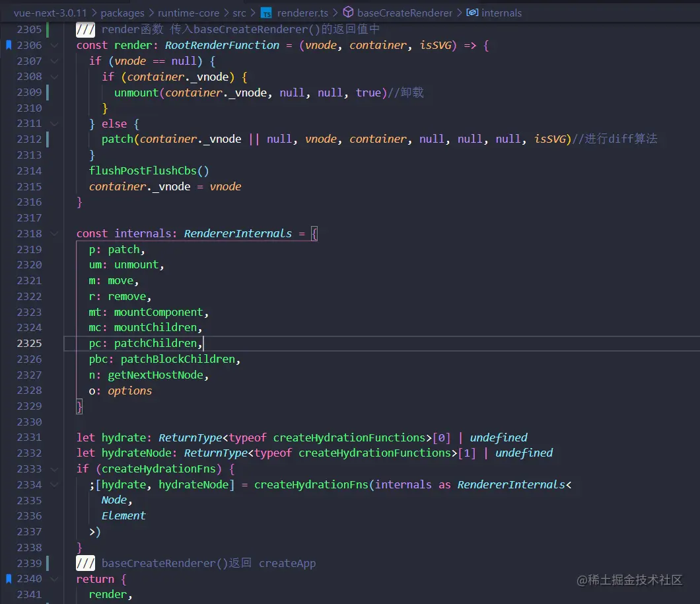Click 'Node,' type on line 2335

(116, 500)
